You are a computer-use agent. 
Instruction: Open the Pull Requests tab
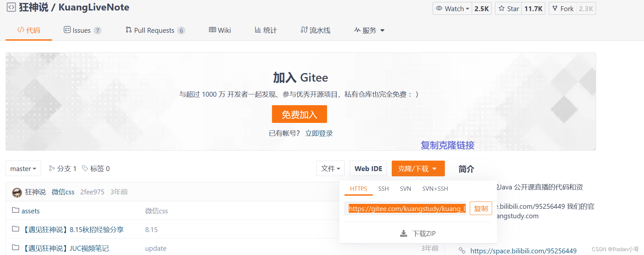coord(155,30)
